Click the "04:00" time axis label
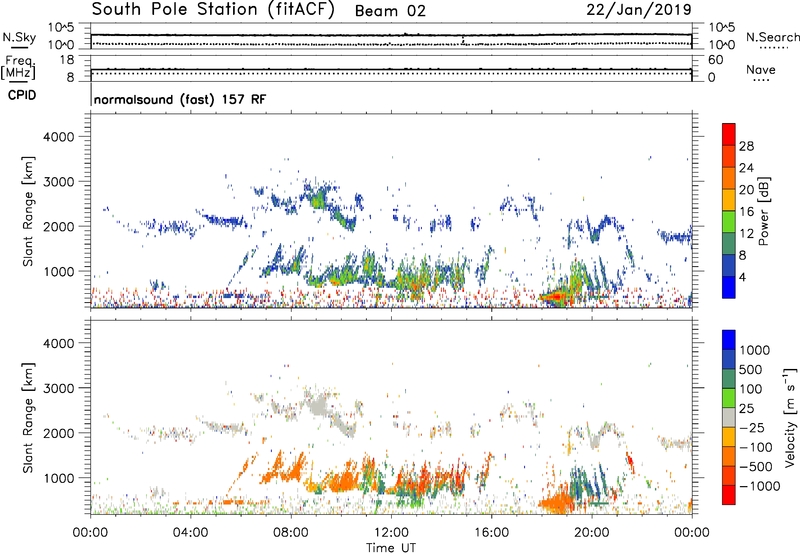 click(x=190, y=533)
